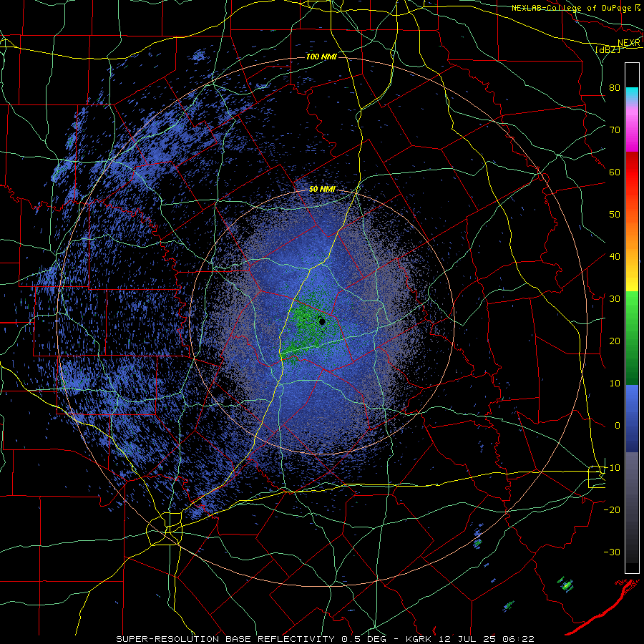This screenshot has width=644, height=644.
Task: Click the -30 value on the dBZ scale
Action: (x=612, y=552)
